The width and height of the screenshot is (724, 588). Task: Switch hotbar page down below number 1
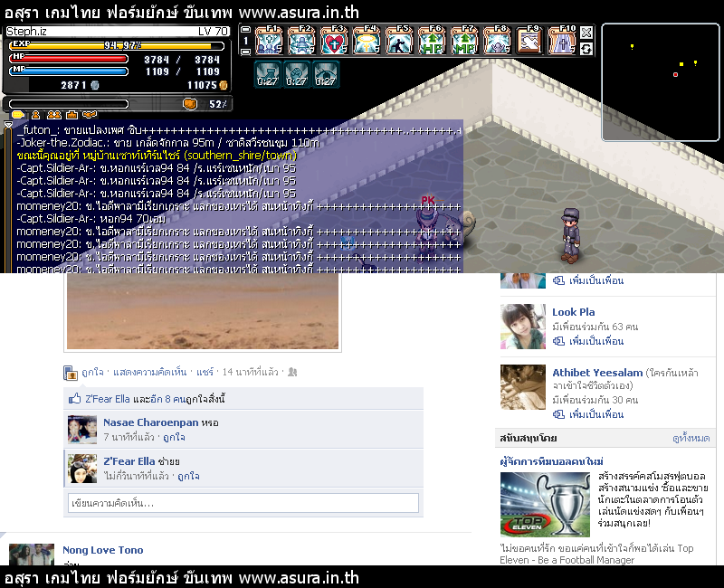tap(245, 52)
